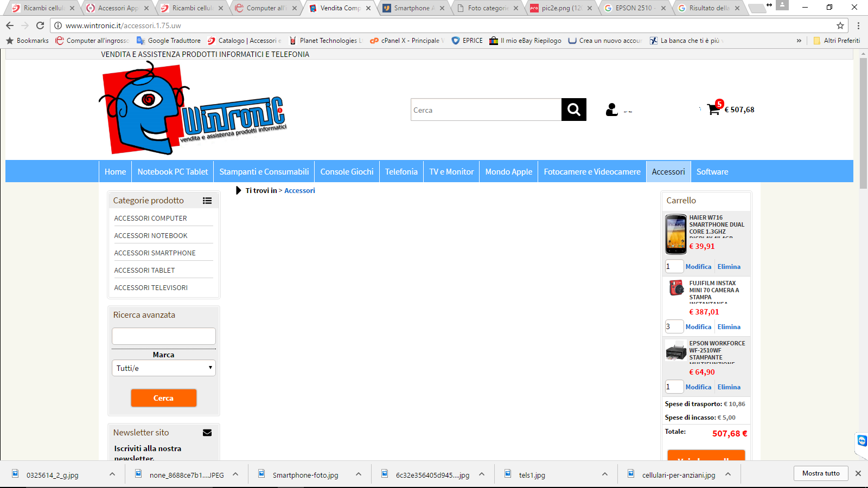Open the Telefonia menu
Screen dimensions: 868x488
(x=401, y=171)
